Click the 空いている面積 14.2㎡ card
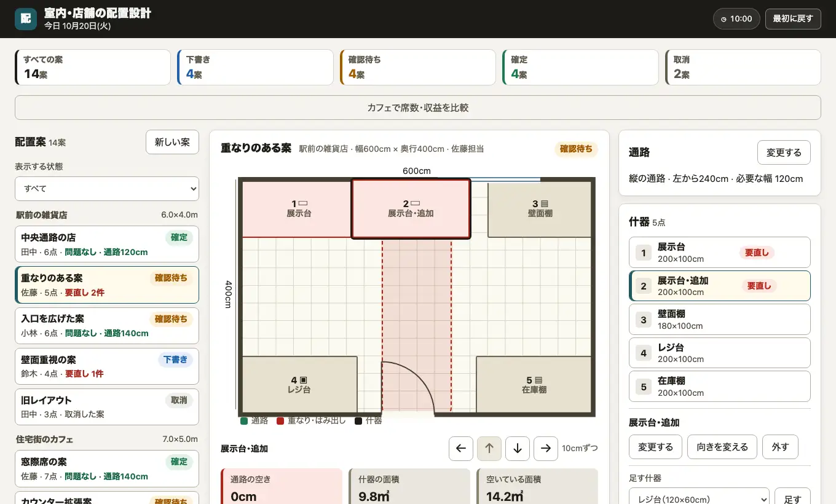This screenshot has width=836, height=504. [x=537, y=487]
